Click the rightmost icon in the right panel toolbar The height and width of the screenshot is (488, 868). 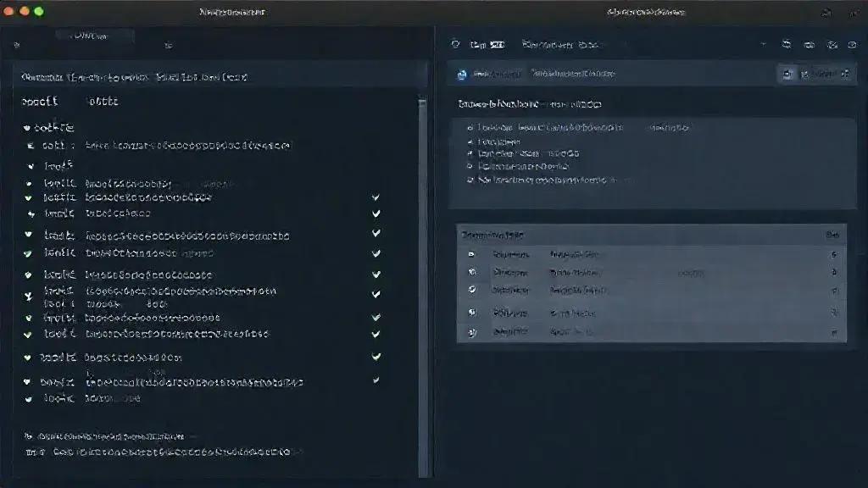tap(852, 44)
